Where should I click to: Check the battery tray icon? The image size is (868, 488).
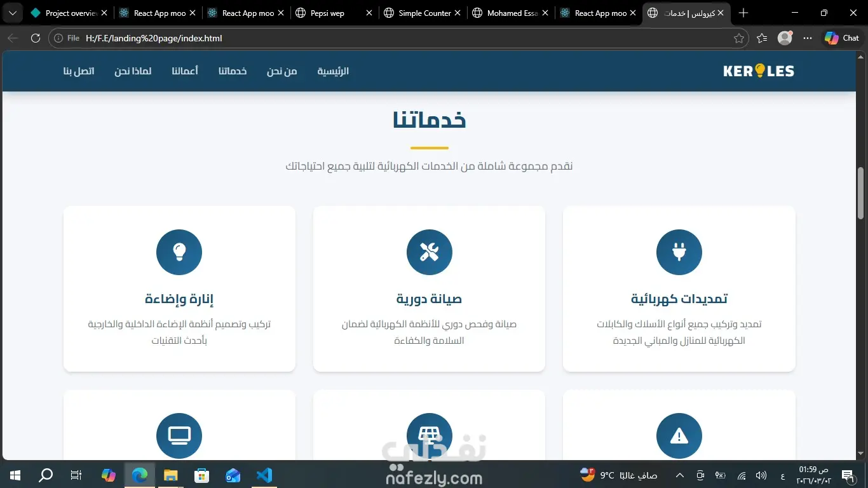(721, 475)
